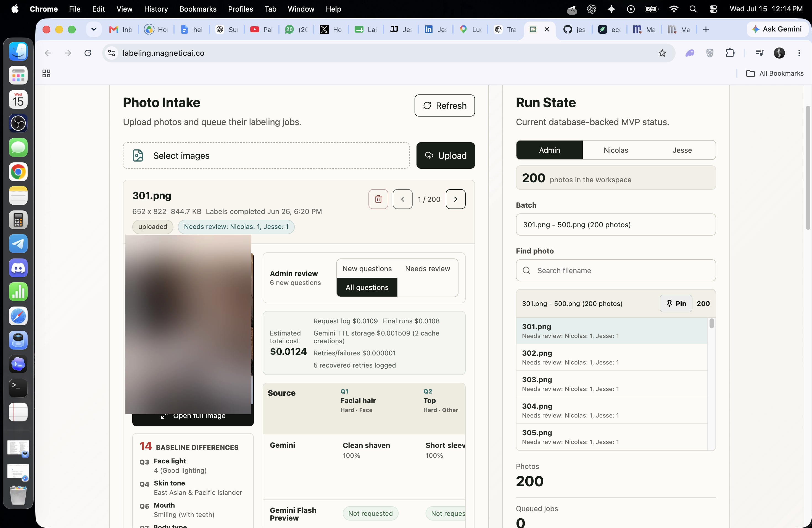Open Finder from the Dock

coord(18,52)
